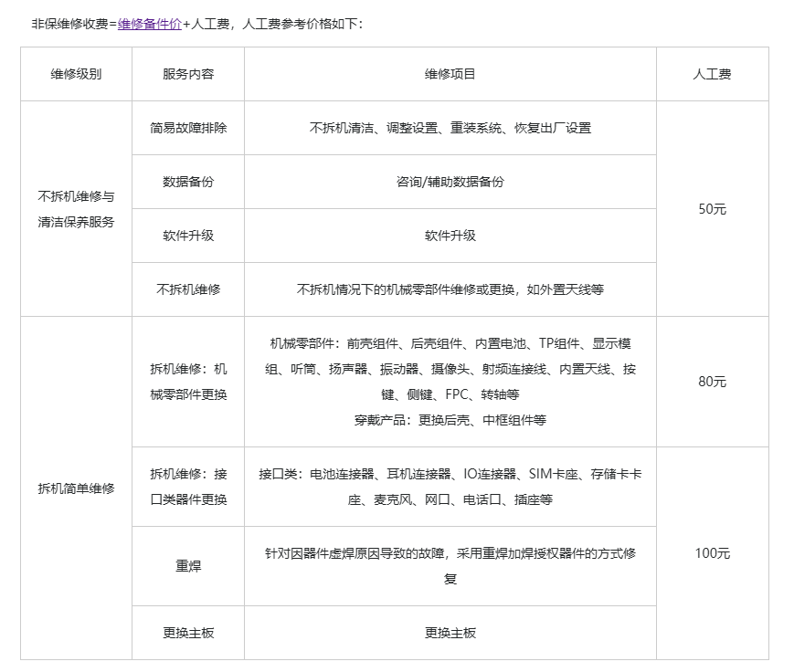Viewport: 794px width, 672px height.
Task: Click the 咨询/辅助数据备份 project cell
Action: point(449,182)
